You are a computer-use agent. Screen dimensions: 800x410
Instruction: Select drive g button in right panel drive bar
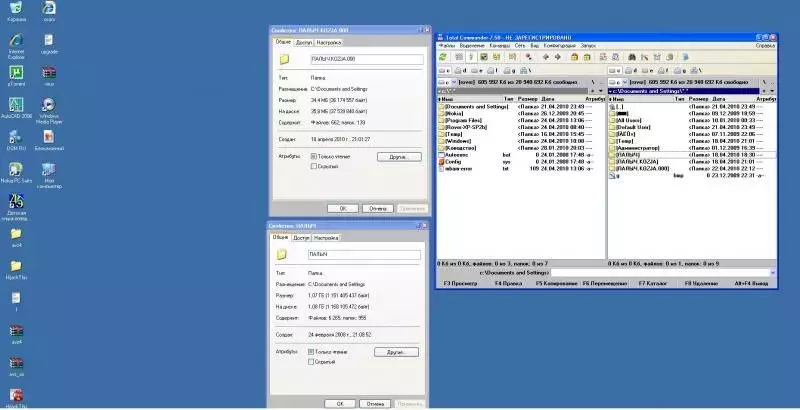pyautogui.click(x=680, y=70)
